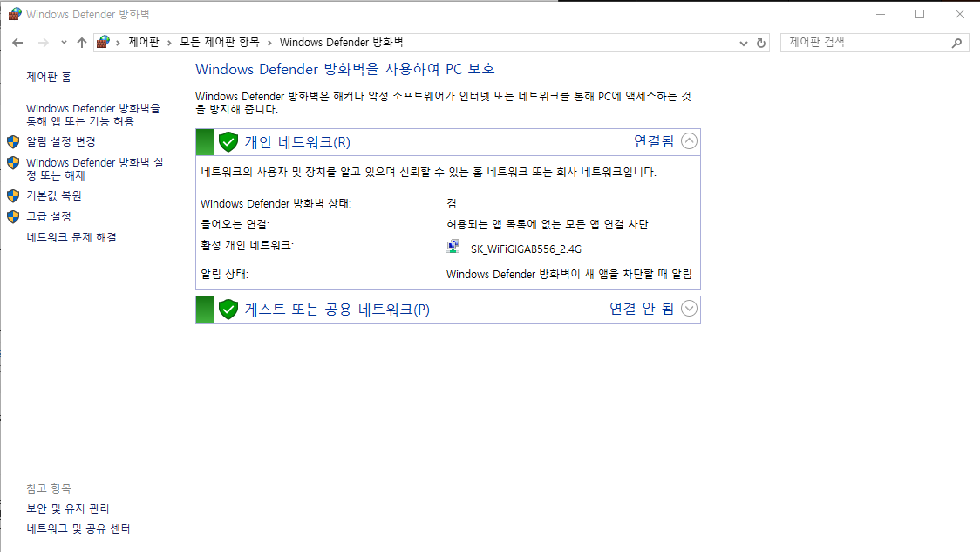Click the up navigation arrow
Screen dimensions: 980x552
coord(81,42)
